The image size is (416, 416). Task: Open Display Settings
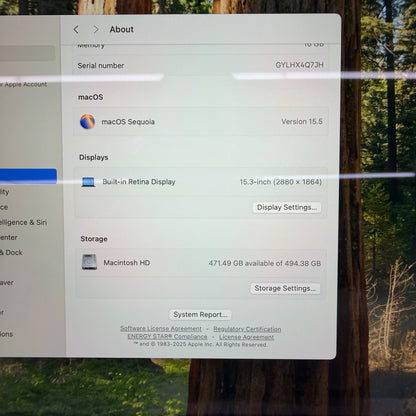[287, 207]
